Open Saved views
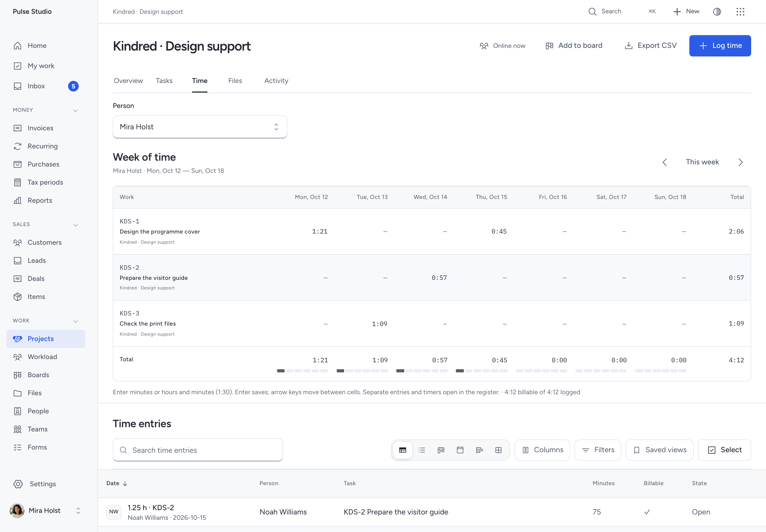 (659, 450)
